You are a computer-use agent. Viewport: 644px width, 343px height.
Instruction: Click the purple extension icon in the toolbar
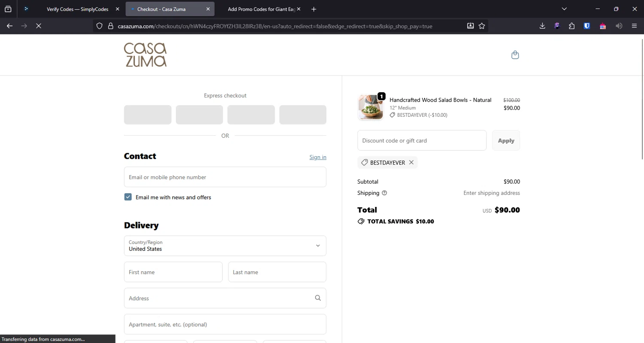[557, 26]
